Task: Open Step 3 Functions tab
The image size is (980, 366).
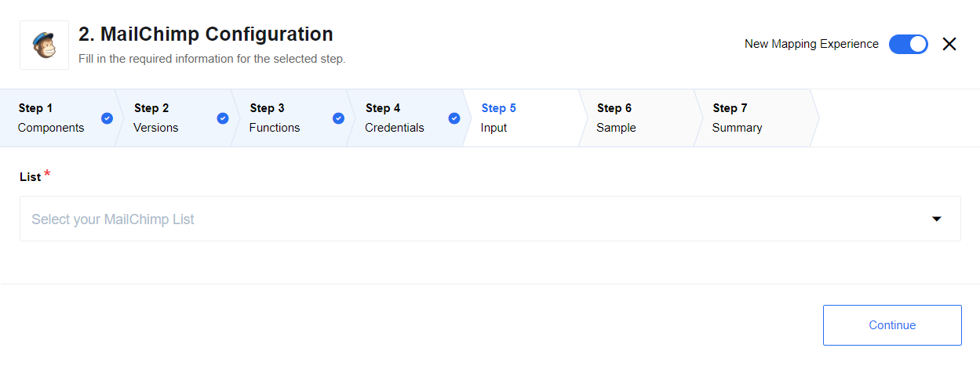Action: (x=290, y=118)
